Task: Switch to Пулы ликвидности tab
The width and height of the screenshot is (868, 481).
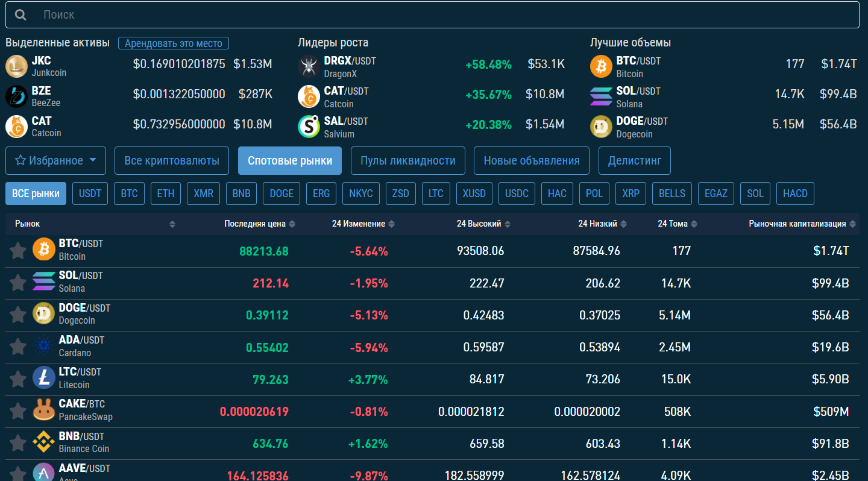Action: (407, 160)
